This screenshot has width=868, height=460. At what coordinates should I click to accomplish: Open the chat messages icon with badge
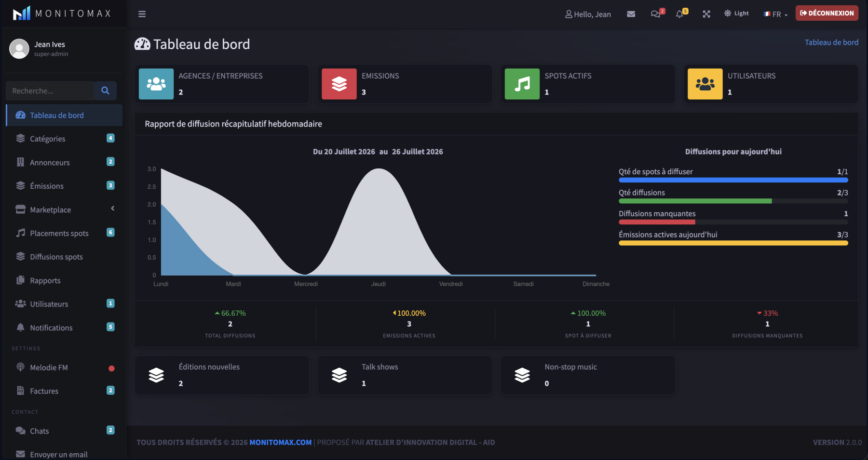655,14
